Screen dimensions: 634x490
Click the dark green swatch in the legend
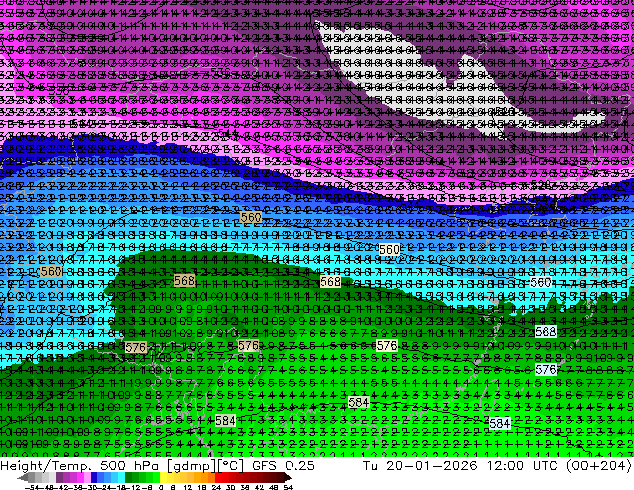click(x=128, y=477)
